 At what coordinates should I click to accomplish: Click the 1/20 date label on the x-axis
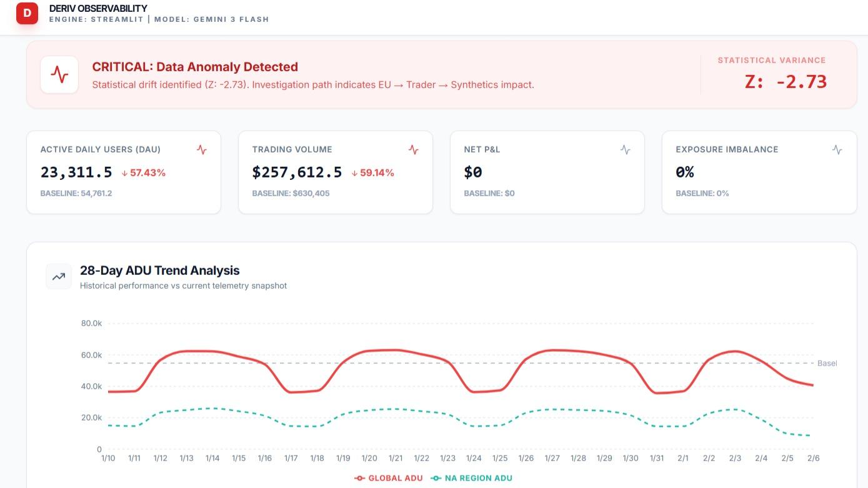[369, 457]
